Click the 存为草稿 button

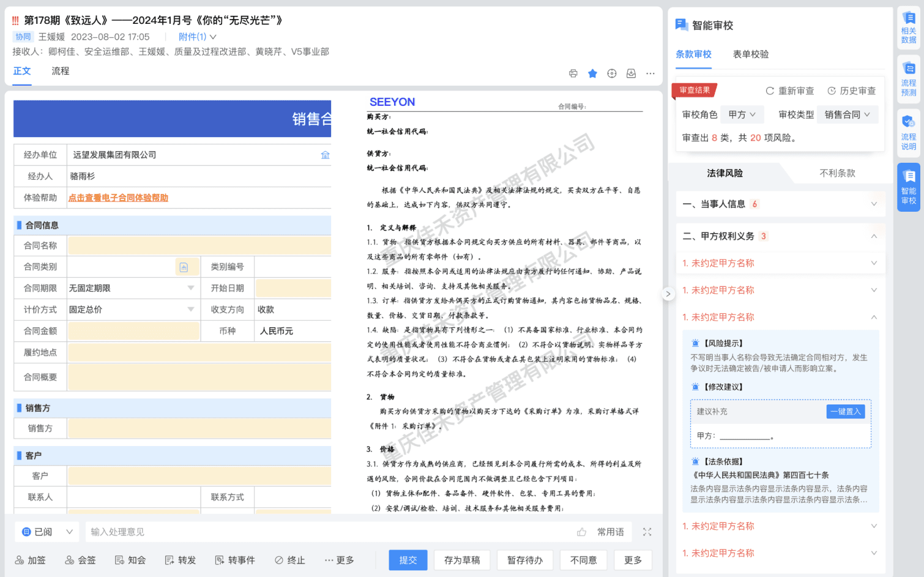462,560
